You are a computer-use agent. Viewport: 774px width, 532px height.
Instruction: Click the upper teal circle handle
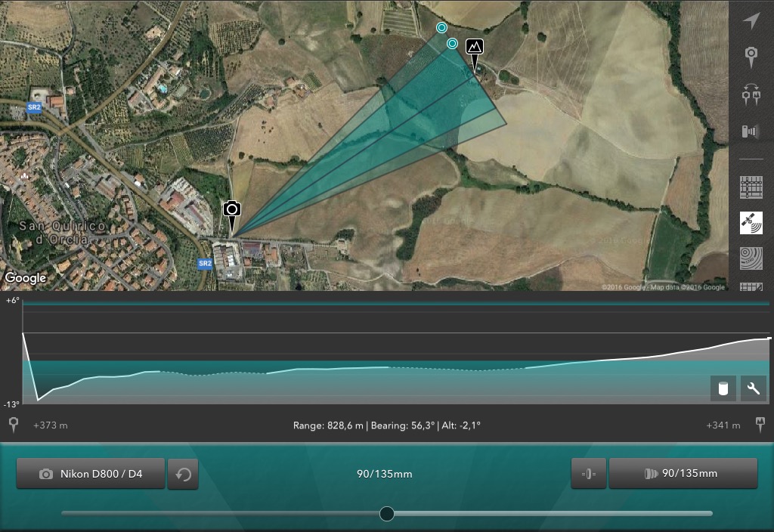point(441,28)
